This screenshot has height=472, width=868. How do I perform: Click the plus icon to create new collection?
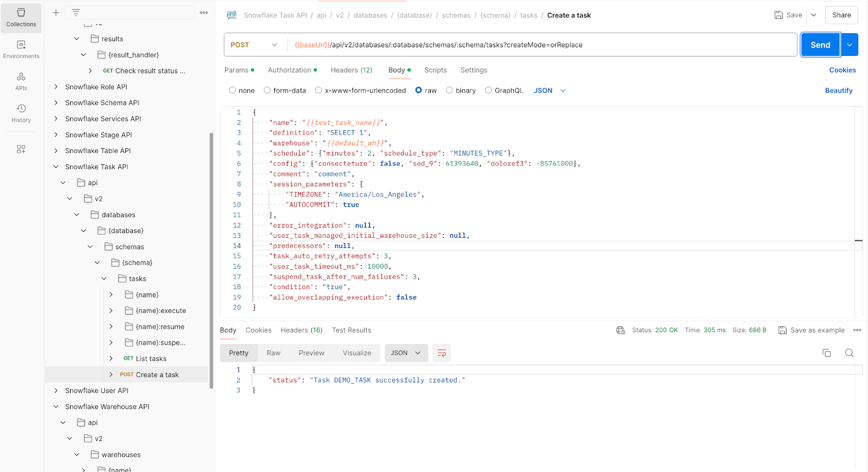click(56, 12)
